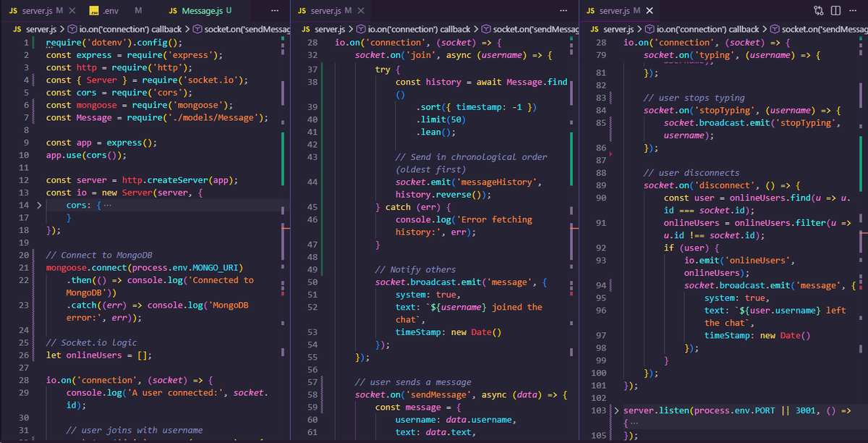Click 'http.createServer(app)' in line 12

(182, 180)
